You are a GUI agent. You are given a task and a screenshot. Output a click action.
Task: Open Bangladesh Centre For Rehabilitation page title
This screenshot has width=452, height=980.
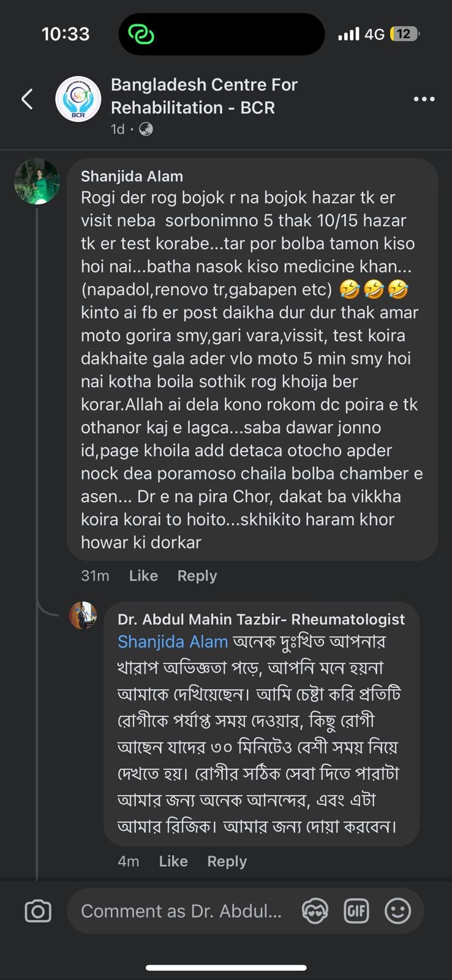(204, 96)
